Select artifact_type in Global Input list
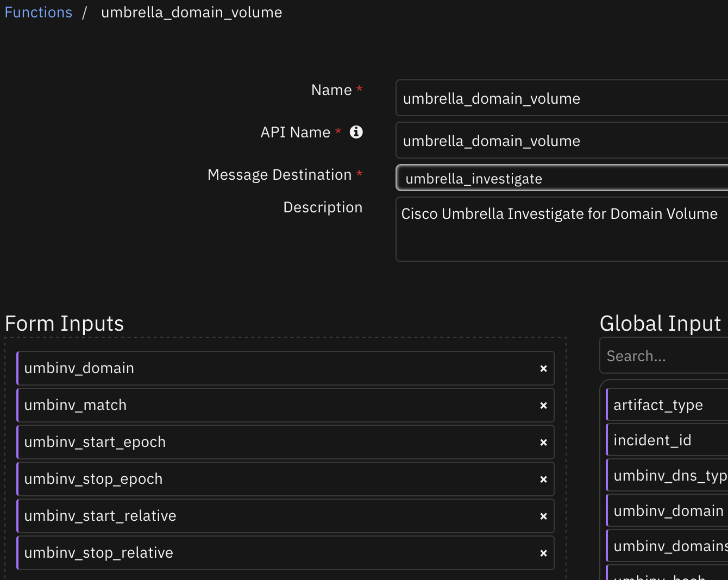The height and width of the screenshot is (580, 728). tap(667, 405)
